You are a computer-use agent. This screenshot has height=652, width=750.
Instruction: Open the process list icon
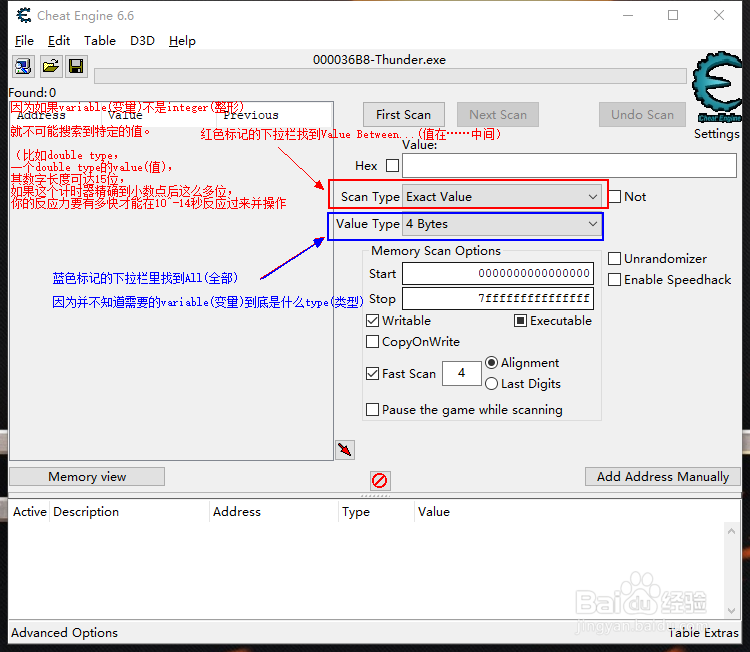coord(23,66)
